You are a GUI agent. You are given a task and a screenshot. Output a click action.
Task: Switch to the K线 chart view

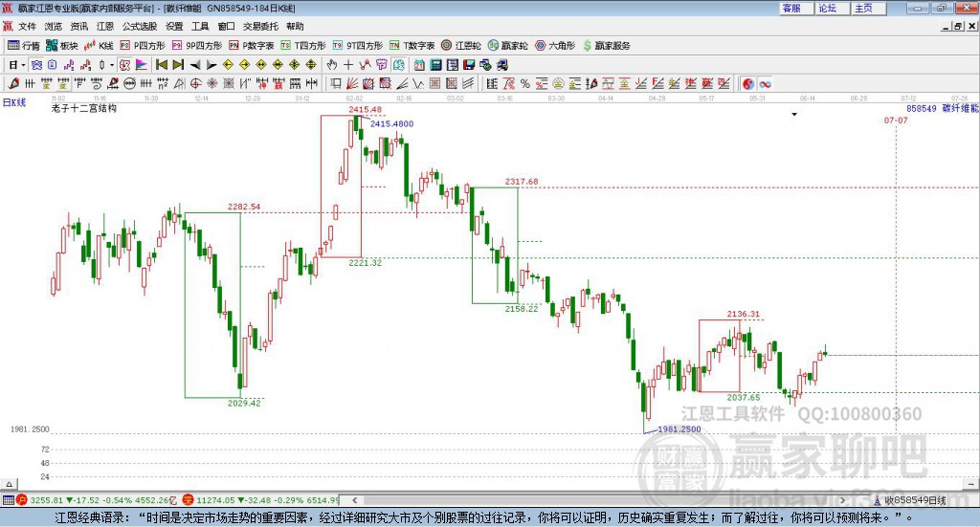99,46
